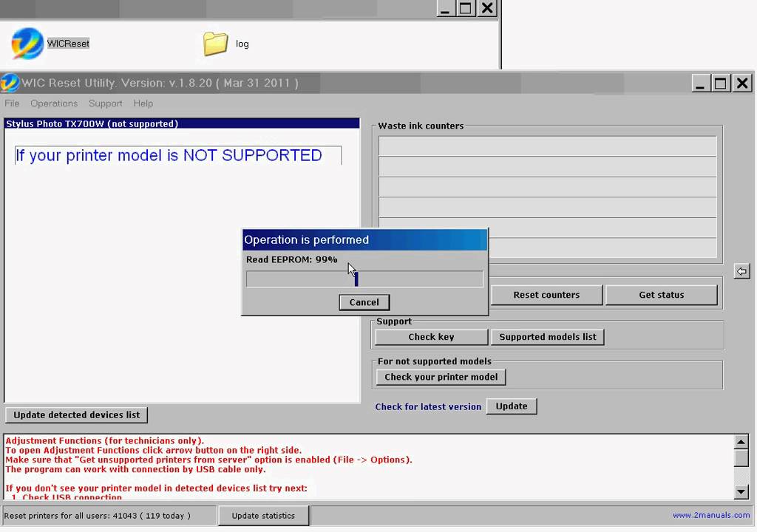The height and width of the screenshot is (532, 757).
Task: Click the Check key button
Action: pyautogui.click(x=431, y=337)
